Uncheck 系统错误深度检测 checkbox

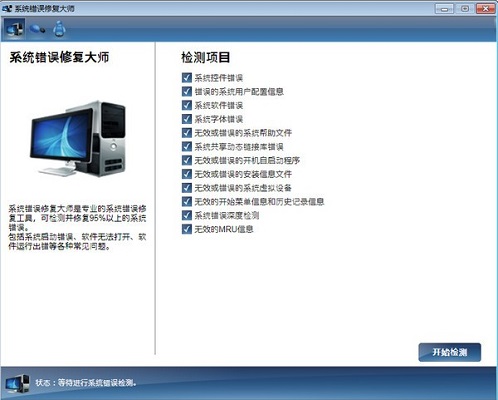(187, 215)
